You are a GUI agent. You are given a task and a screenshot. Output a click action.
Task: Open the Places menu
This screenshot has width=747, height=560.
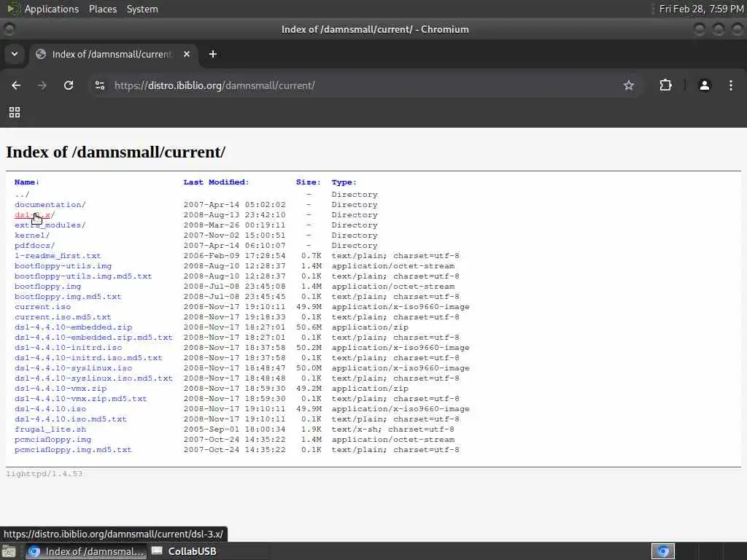[103, 9]
